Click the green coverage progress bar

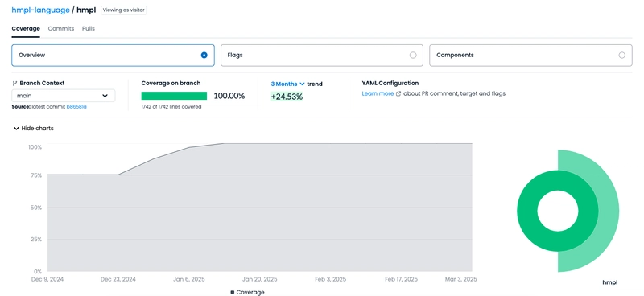point(174,96)
